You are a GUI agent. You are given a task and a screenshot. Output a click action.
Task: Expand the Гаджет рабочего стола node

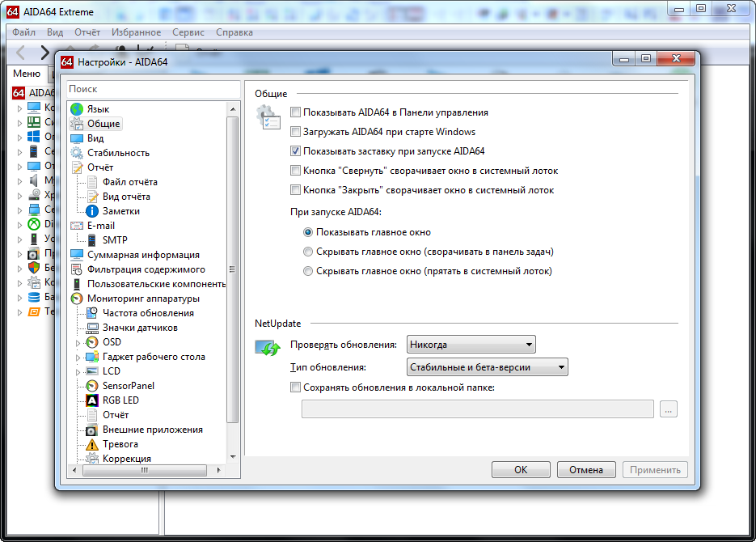(78, 358)
